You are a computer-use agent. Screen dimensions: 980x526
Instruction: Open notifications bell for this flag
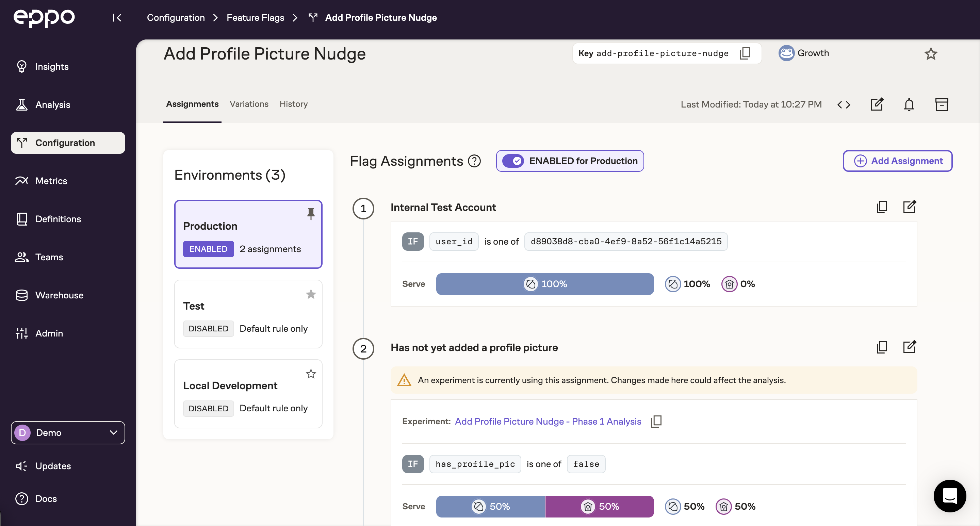(909, 104)
